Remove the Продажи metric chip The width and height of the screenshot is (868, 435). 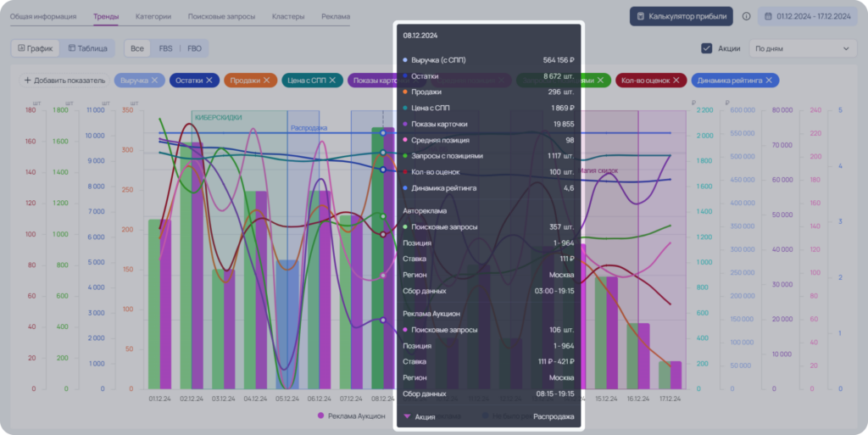[x=266, y=81]
